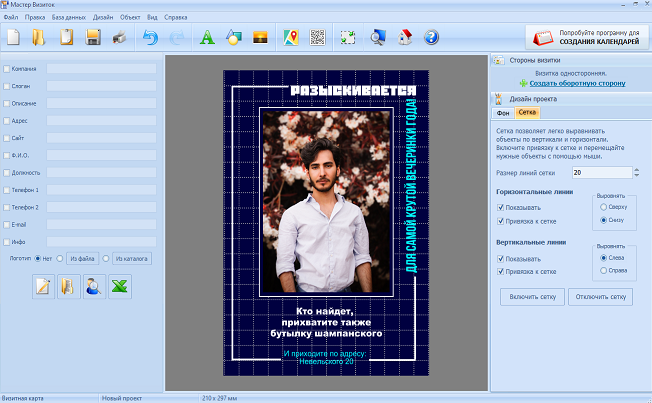This screenshot has width=652, height=403.
Task: Switch to the Сетка tab
Action: click(527, 112)
